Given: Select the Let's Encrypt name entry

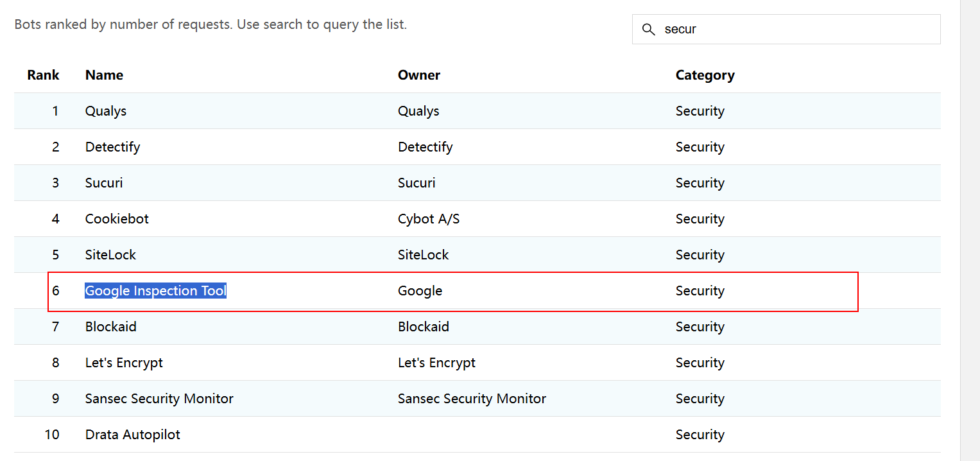Looking at the screenshot, I should pos(124,363).
